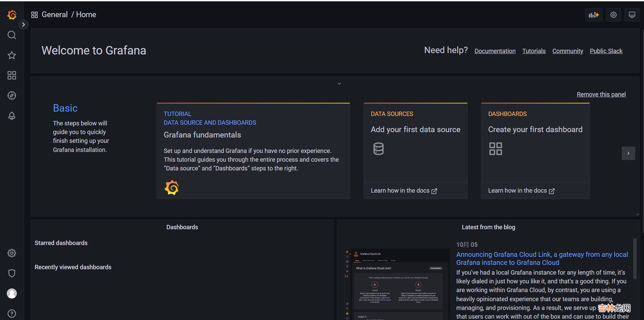Click the 10月 05 blog date
The height and width of the screenshot is (320, 644).
point(467,245)
